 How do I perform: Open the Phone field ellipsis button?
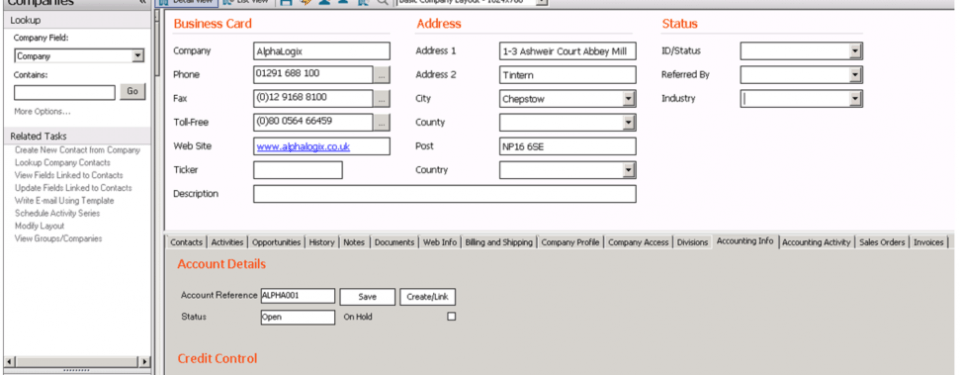click(381, 75)
